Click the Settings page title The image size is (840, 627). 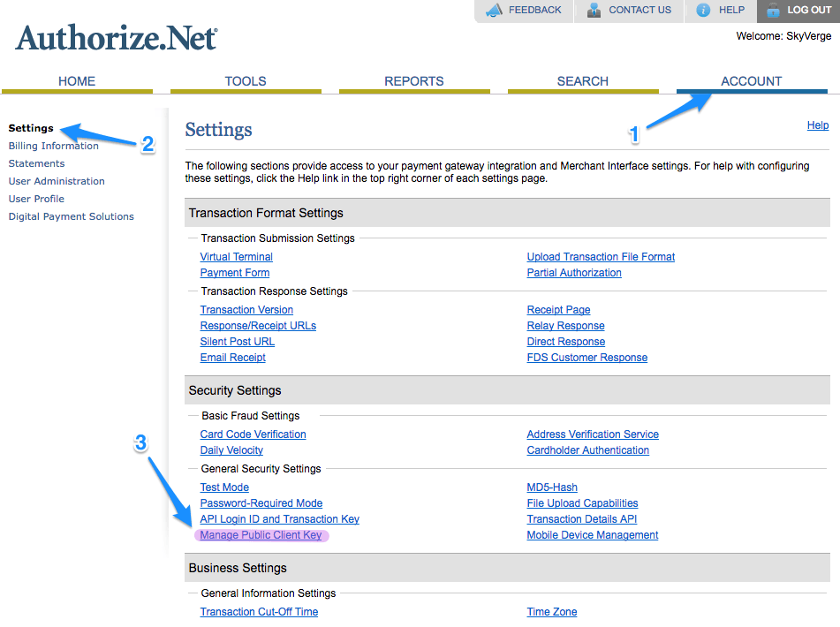pos(218,130)
